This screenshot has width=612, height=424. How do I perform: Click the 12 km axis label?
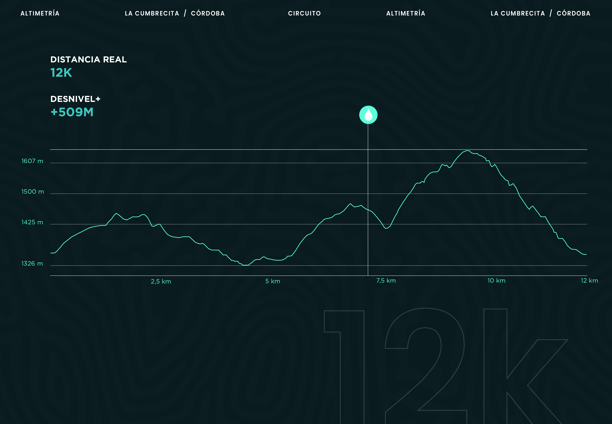click(x=589, y=280)
